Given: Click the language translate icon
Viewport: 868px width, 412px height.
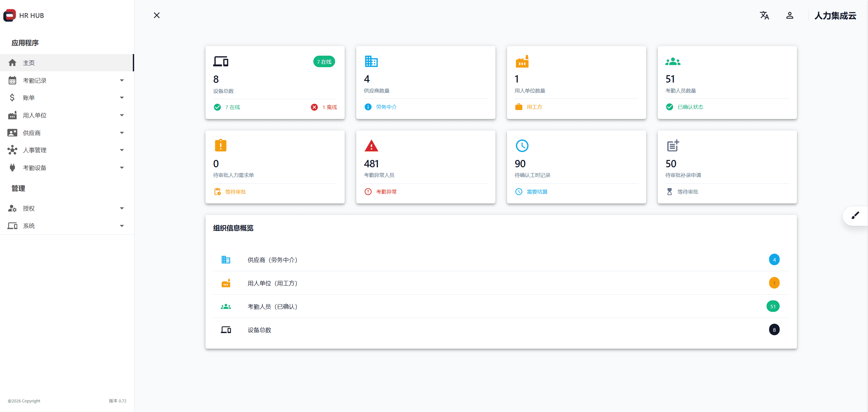Looking at the screenshot, I should [x=764, y=15].
